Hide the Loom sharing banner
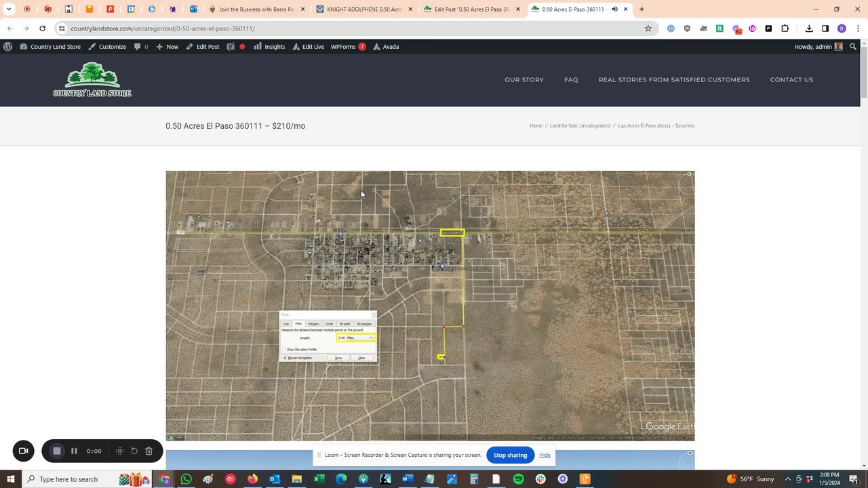Image resolution: width=868 pixels, height=488 pixels. 545,455
